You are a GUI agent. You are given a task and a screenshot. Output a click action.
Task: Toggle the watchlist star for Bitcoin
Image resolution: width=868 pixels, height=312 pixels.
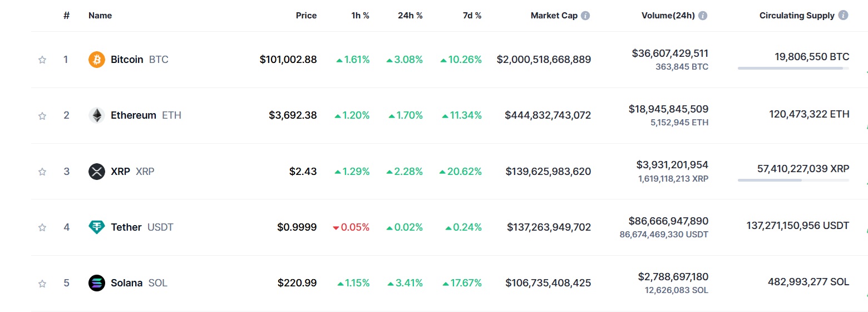pos(42,60)
